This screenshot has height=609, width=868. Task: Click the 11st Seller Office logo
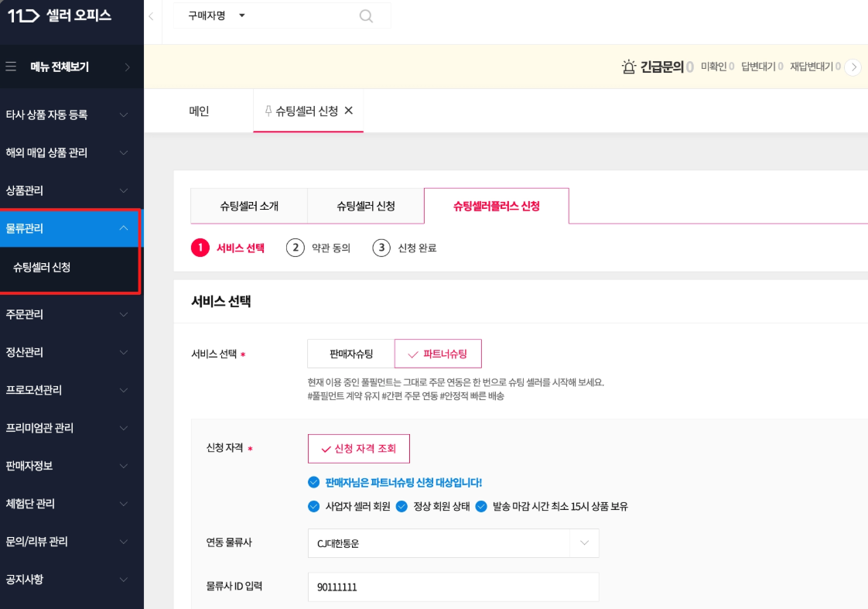click(x=60, y=15)
